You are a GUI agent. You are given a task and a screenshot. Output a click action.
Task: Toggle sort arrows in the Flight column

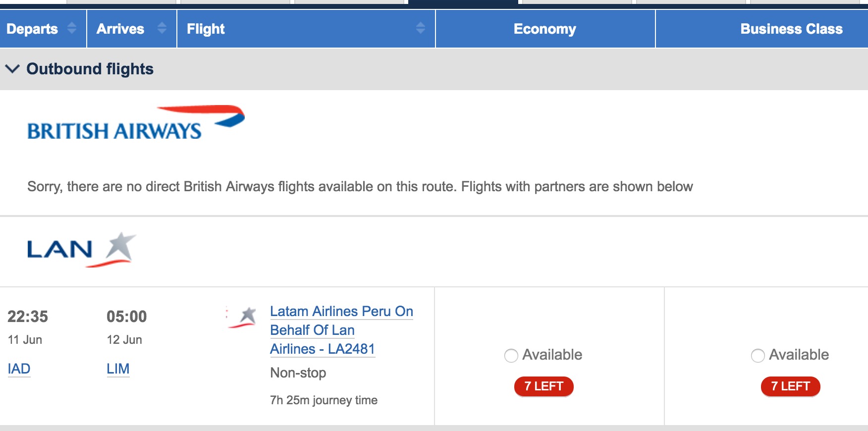point(421,28)
